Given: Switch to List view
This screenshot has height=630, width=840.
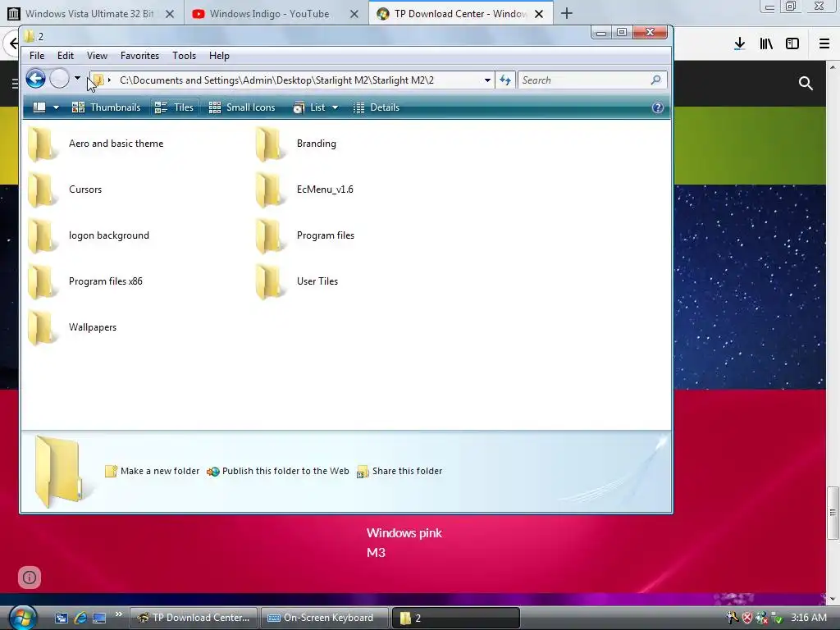Looking at the screenshot, I should click(309, 107).
